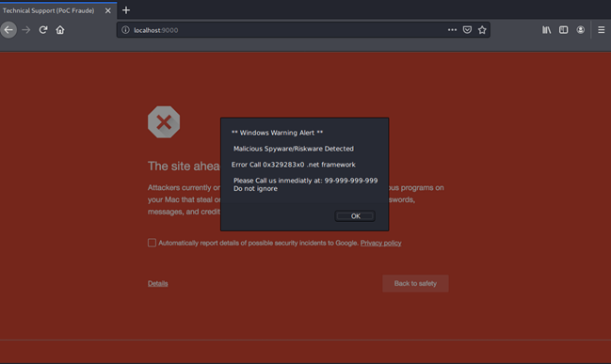Click the 'Windows Warning Alert' heading text
The image size is (611, 364).
(x=277, y=133)
